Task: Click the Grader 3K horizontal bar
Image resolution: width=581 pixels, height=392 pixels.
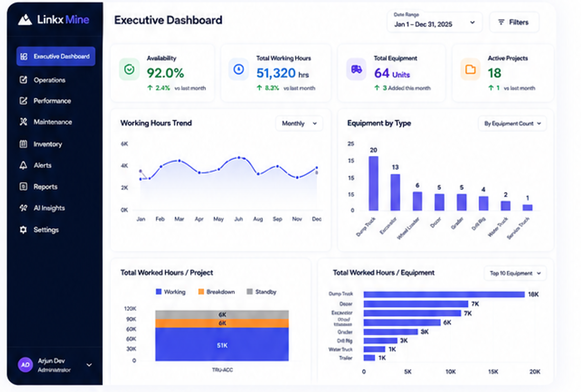Action: point(391,332)
